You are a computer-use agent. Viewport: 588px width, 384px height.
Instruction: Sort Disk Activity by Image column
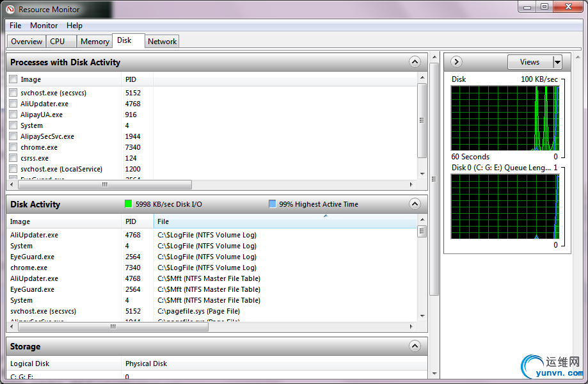(x=64, y=221)
